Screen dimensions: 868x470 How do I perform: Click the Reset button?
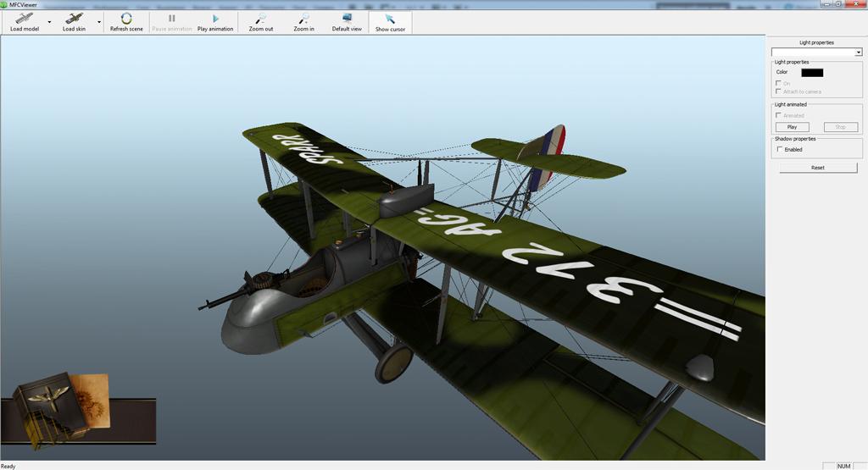817,168
